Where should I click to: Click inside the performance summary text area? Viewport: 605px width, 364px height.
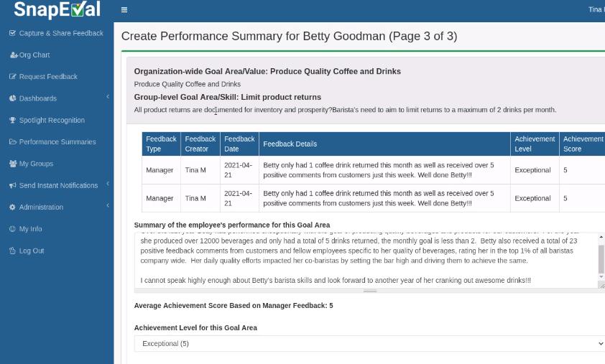[365, 258]
